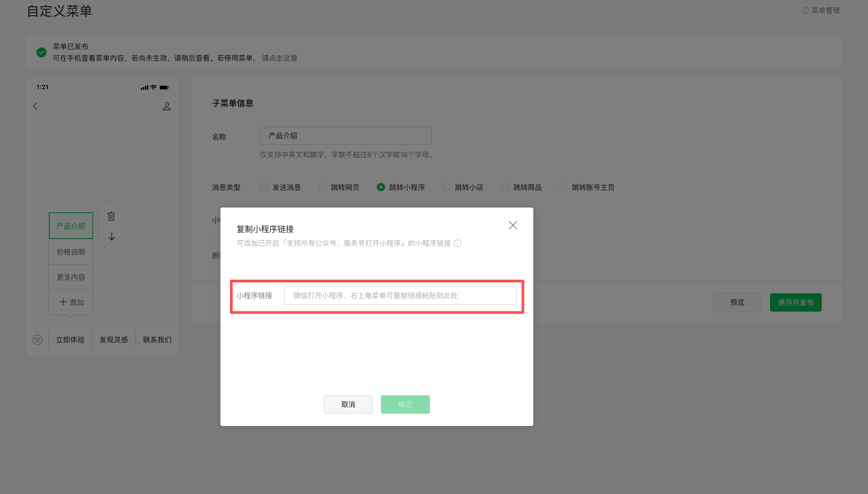Tap the back arrow in phone preview

[x=35, y=106]
